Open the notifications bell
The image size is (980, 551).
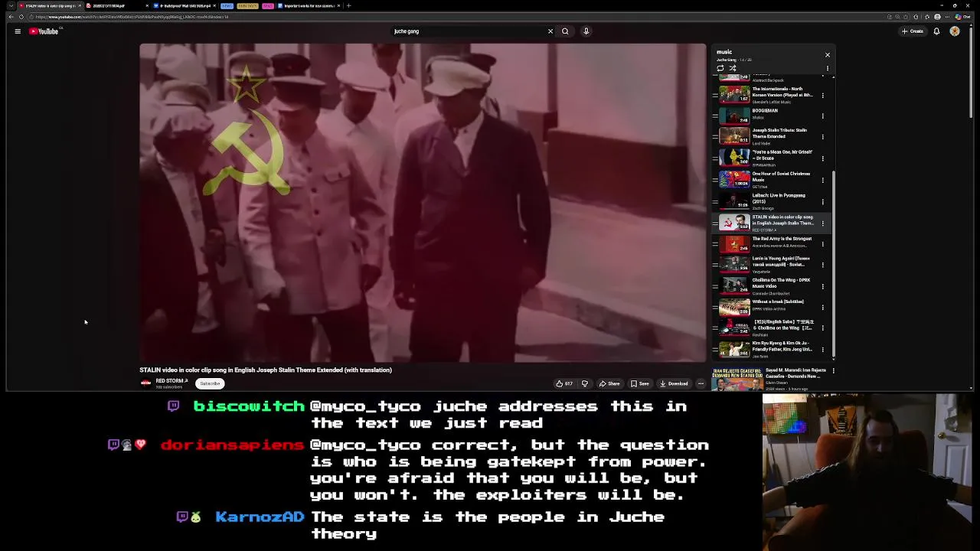click(x=936, y=31)
